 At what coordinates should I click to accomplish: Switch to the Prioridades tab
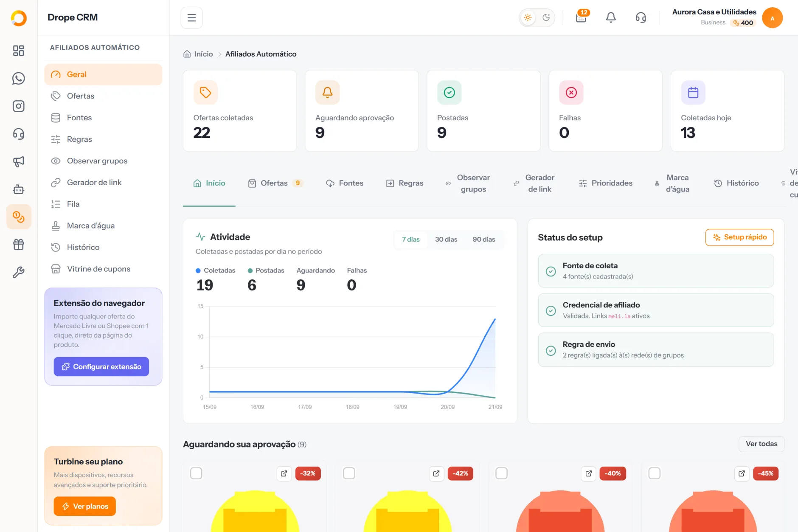click(606, 183)
